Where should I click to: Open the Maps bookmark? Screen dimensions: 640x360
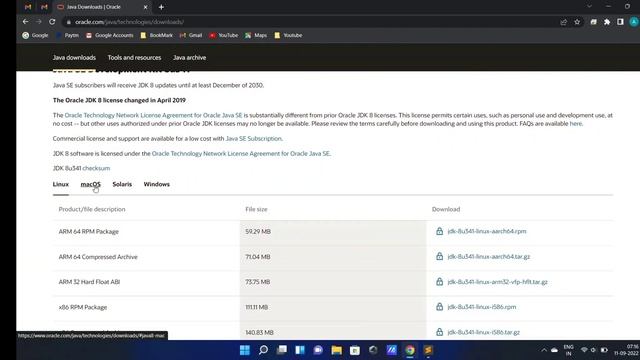point(256,36)
